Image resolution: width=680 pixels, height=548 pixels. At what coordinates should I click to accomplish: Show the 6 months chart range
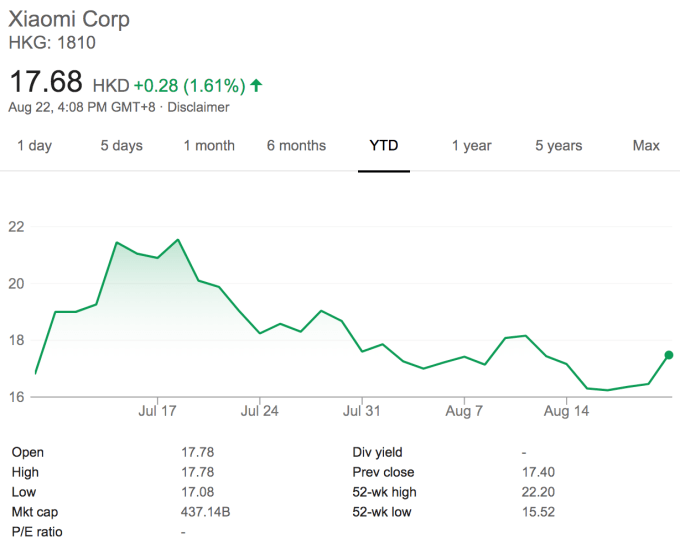[x=296, y=146]
